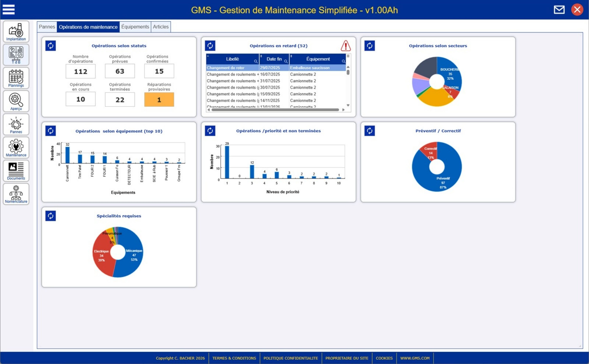Open the Pannes sidebar icon
Viewport: 589px width, 364px height.
(x=16, y=124)
